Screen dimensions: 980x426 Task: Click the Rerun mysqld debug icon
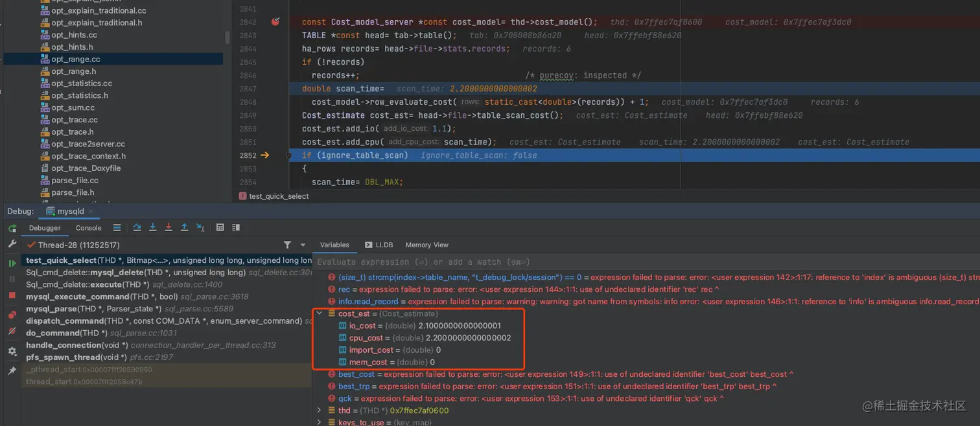coord(12,228)
